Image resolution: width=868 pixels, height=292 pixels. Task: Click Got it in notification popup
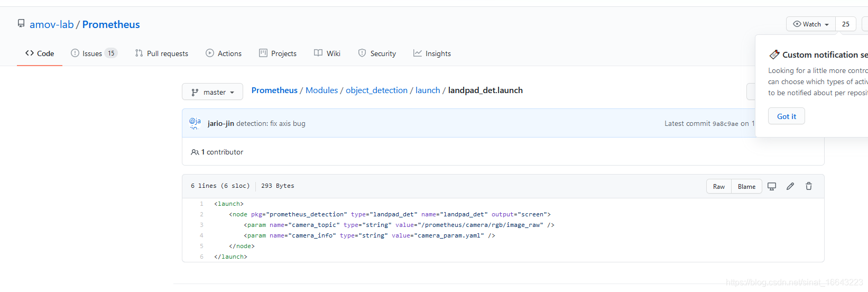point(787,116)
